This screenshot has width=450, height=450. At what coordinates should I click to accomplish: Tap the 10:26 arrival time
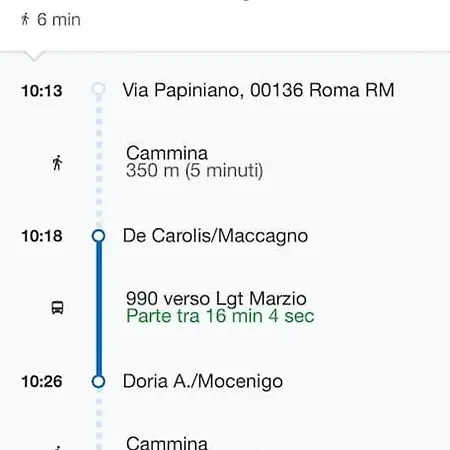tap(42, 381)
